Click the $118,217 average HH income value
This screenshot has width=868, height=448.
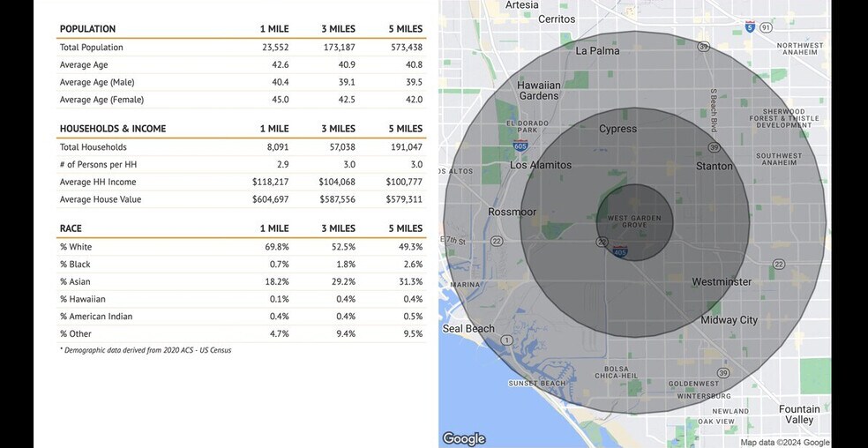[270, 182]
